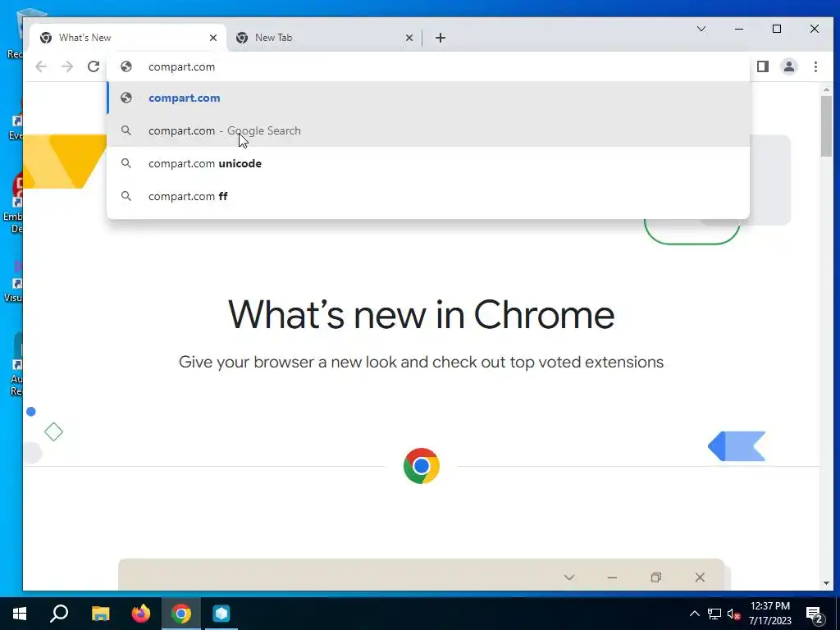
Task: Open the Windows Start menu
Action: pos(20,614)
